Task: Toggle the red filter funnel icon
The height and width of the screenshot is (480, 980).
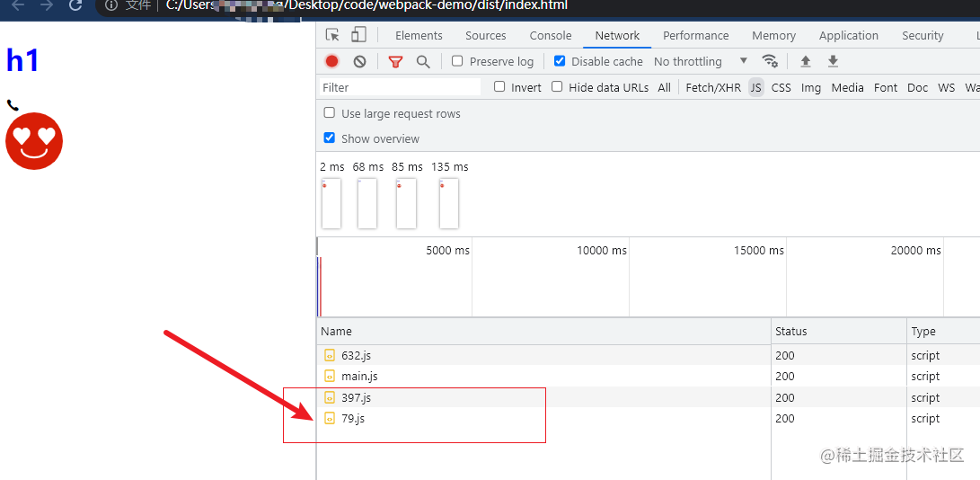Action: click(395, 61)
